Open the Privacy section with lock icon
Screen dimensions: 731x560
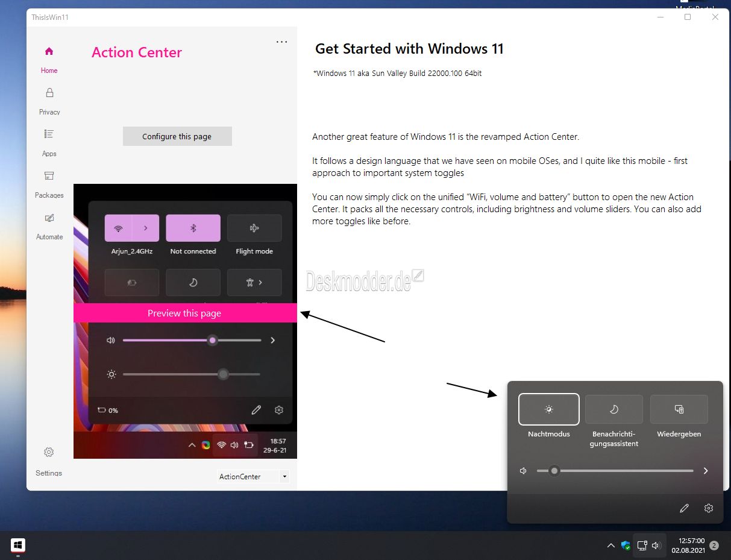point(49,101)
